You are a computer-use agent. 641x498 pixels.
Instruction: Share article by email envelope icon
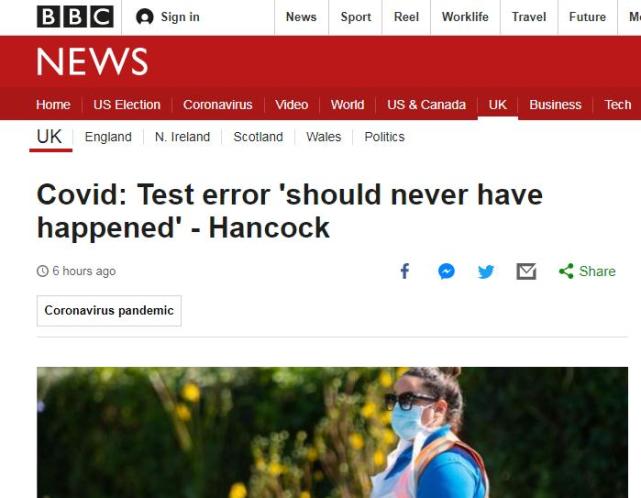point(526,271)
